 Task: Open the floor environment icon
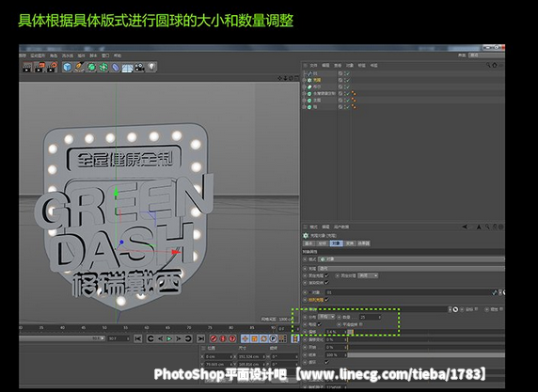(x=127, y=68)
